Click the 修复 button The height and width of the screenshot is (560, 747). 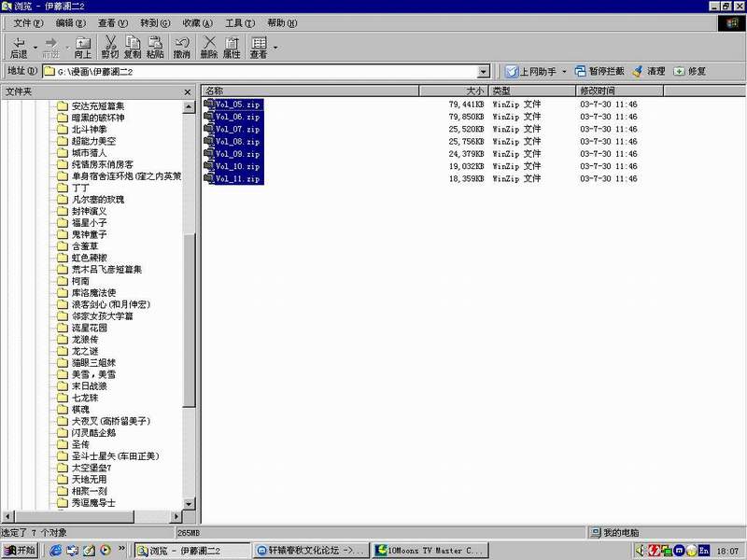coord(689,71)
